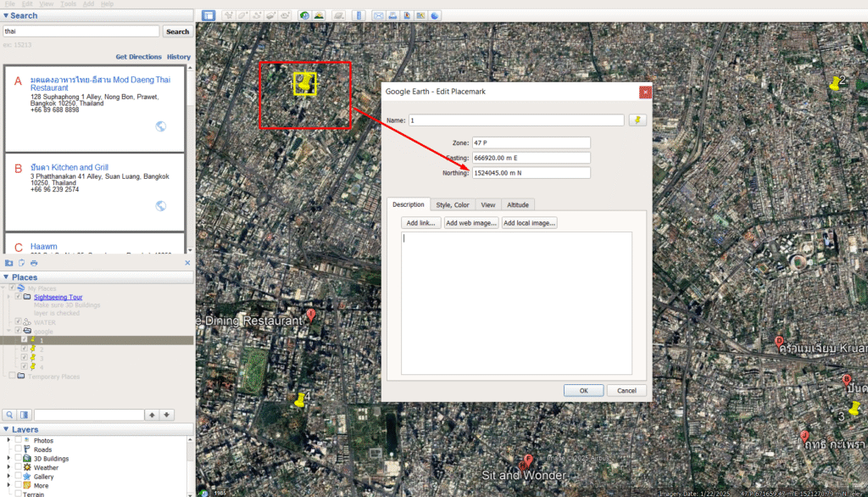Uncheck placemark 3 checkbox in Places
Image resolution: width=868 pixels, height=497 pixels.
[x=24, y=357]
